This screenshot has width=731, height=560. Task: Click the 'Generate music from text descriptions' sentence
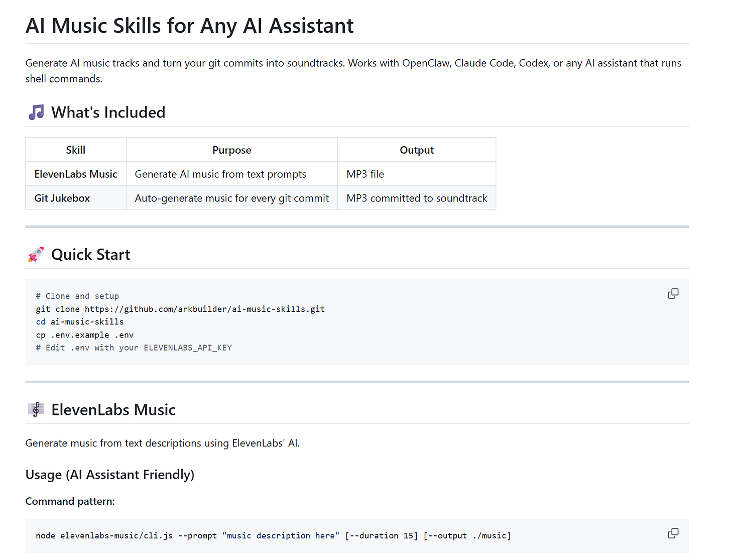click(x=163, y=443)
